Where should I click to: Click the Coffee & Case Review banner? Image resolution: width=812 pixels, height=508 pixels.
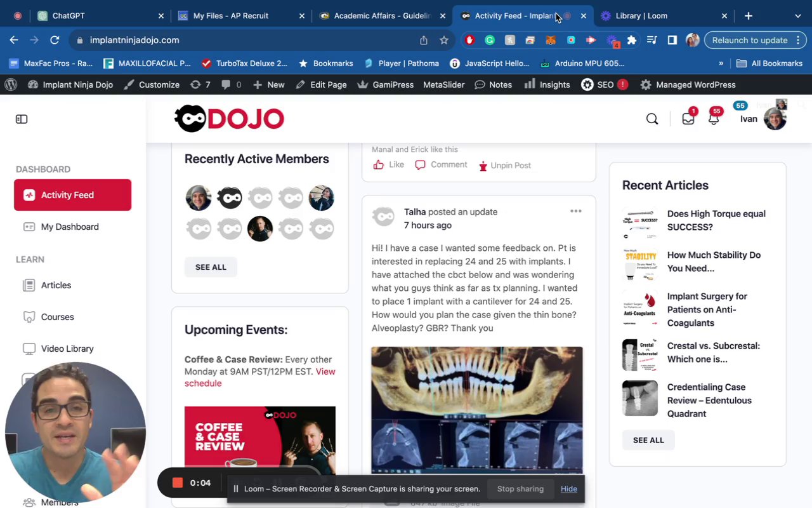click(x=260, y=441)
